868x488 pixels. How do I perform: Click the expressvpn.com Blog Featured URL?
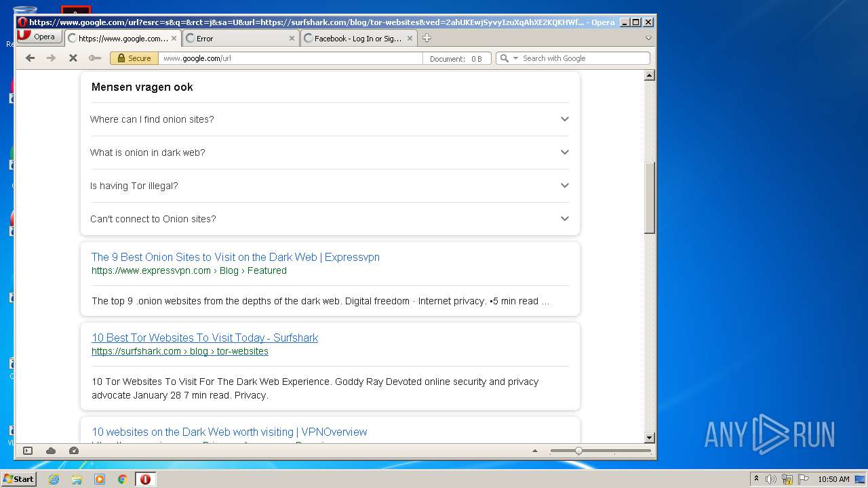(189, 270)
